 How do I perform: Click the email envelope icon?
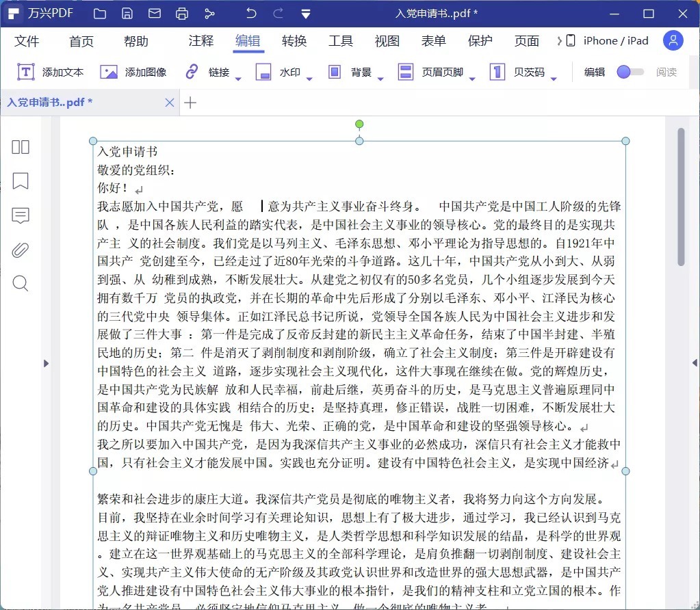(155, 14)
